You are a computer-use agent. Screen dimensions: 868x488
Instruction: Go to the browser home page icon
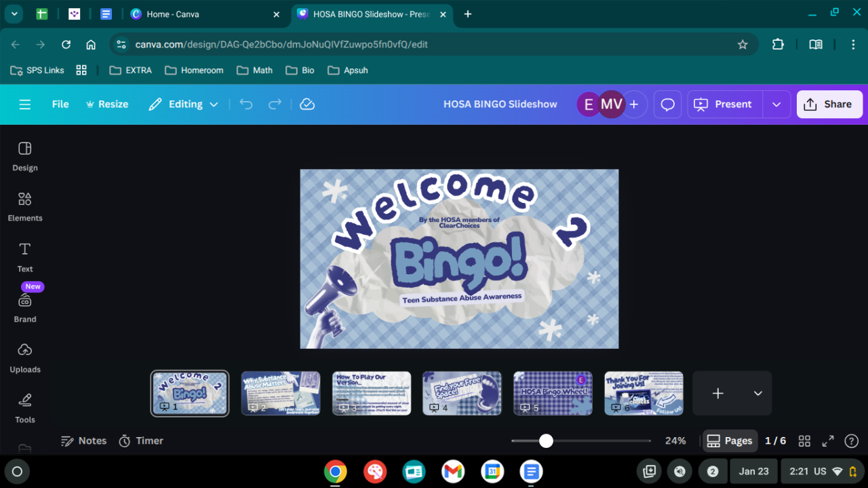click(x=91, y=45)
